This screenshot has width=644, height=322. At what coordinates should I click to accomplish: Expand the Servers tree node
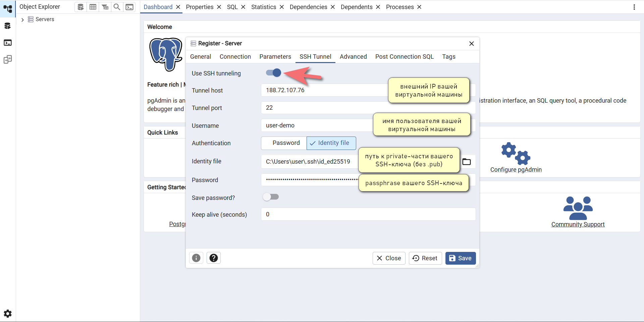22,20
